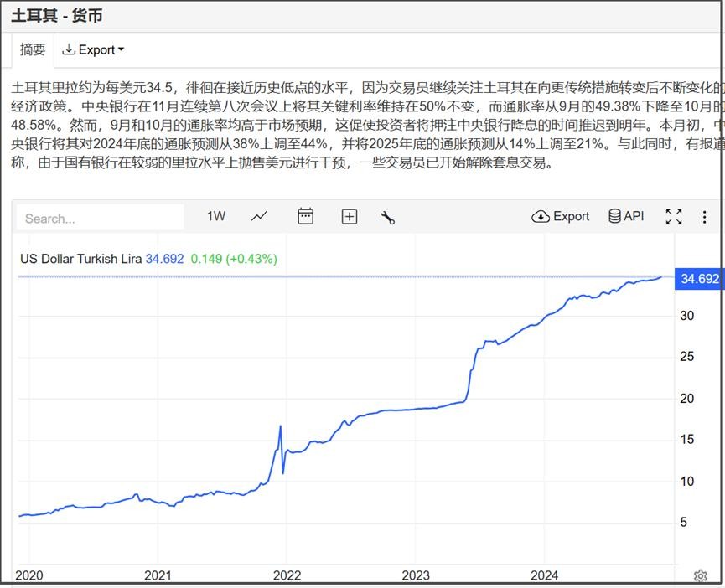The height and width of the screenshot is (588, 725).
Task: Click the 30 y-axis value
Action: click(x=687, y=316)
